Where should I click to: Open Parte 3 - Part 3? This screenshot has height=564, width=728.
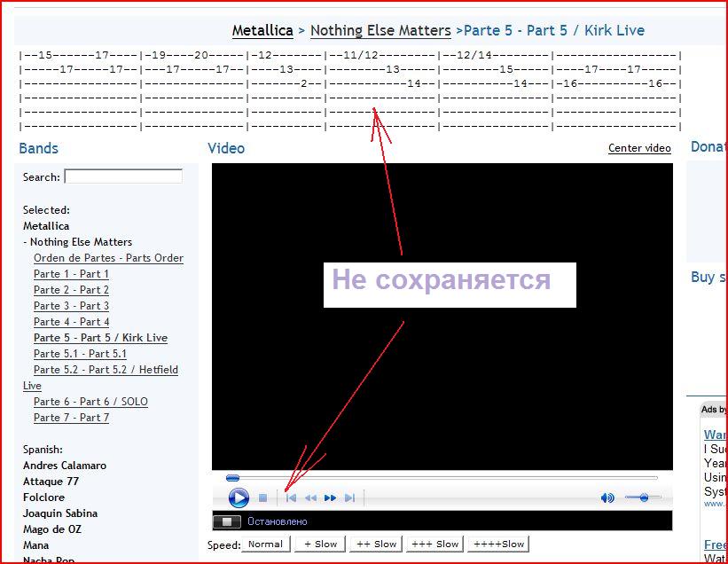coord(71,306)
